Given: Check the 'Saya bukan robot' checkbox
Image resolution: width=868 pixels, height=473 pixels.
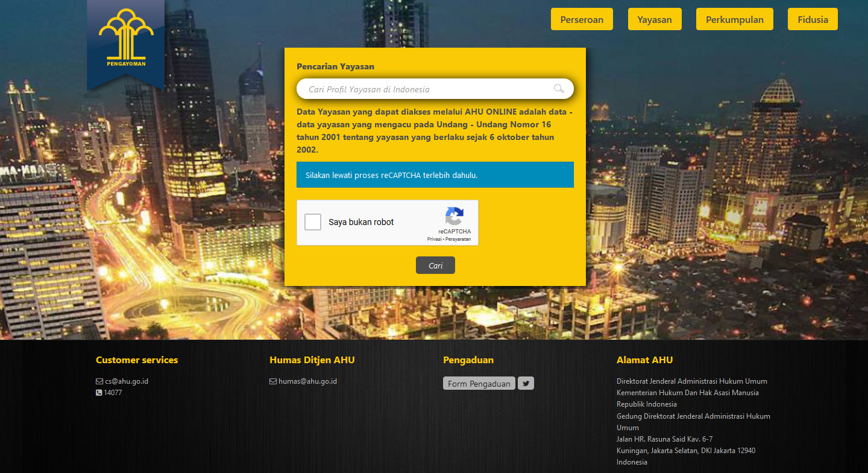Looking at the screenshot, I should pos(313,222).
